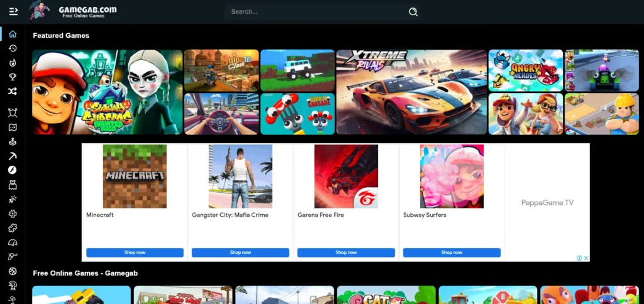The image size is (644, 304).
Task: Click Shop now under Garena Free Fire
Action: (346, 252)
